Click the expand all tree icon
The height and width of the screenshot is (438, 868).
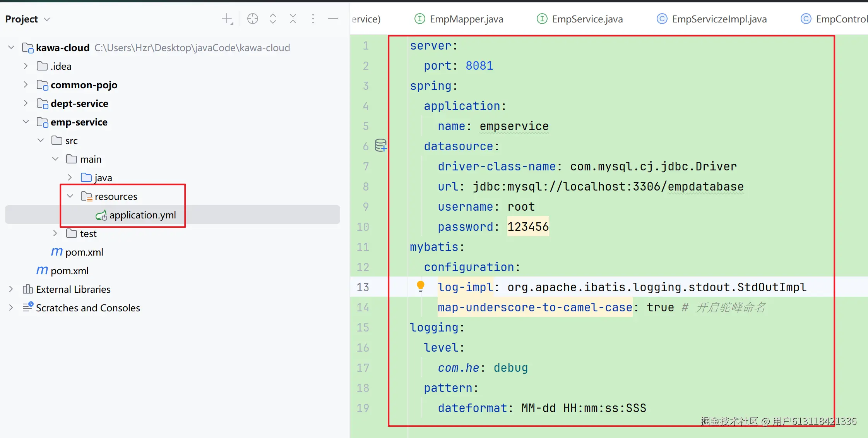(x=273, y=19)
